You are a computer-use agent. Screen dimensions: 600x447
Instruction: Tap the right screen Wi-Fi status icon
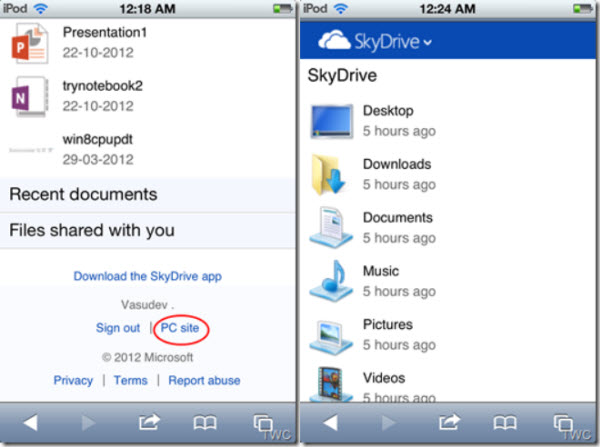(x=341, y=8)
